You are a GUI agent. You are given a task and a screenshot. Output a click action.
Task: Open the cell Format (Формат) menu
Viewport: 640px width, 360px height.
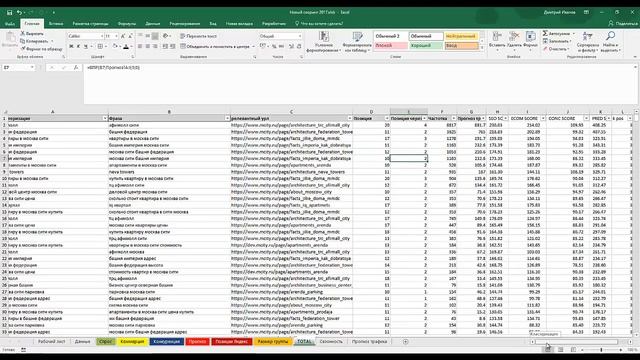(x=530, y=42)
